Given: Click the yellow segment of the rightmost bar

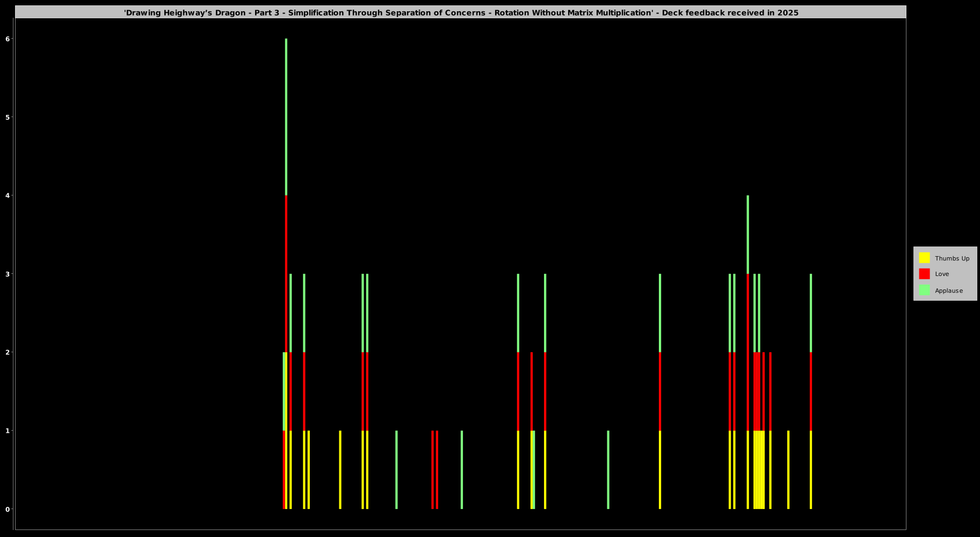Looking at the screenshot, I should (x=811, y=469).
